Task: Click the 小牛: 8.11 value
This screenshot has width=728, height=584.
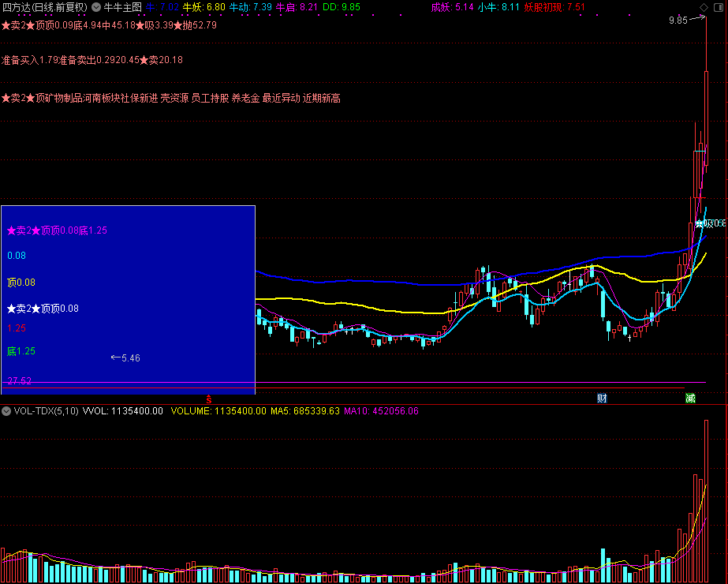Action: click(x=498, y=7)
